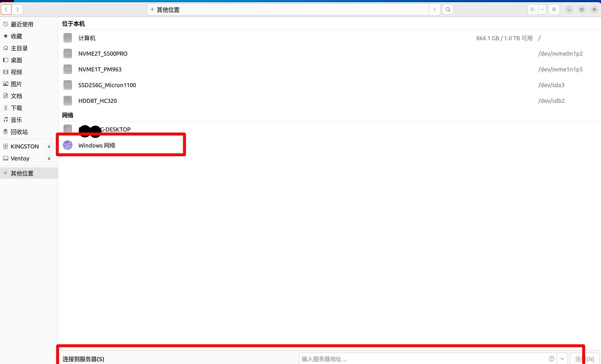This screenshot has height=364, width=601.
Task: Go forward with the right arrow button
Action: coord(17,9)
